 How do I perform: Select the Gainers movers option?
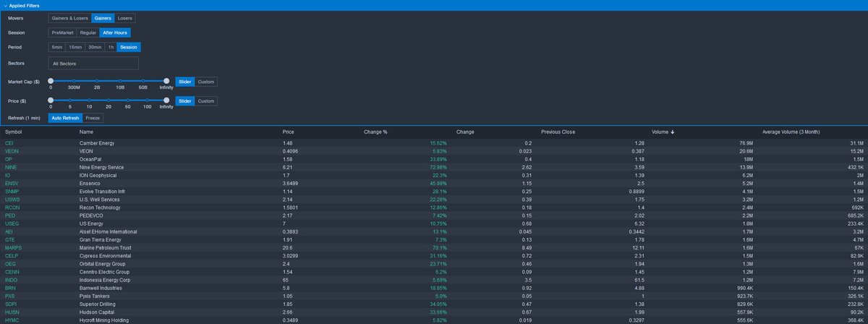(103, 18)
